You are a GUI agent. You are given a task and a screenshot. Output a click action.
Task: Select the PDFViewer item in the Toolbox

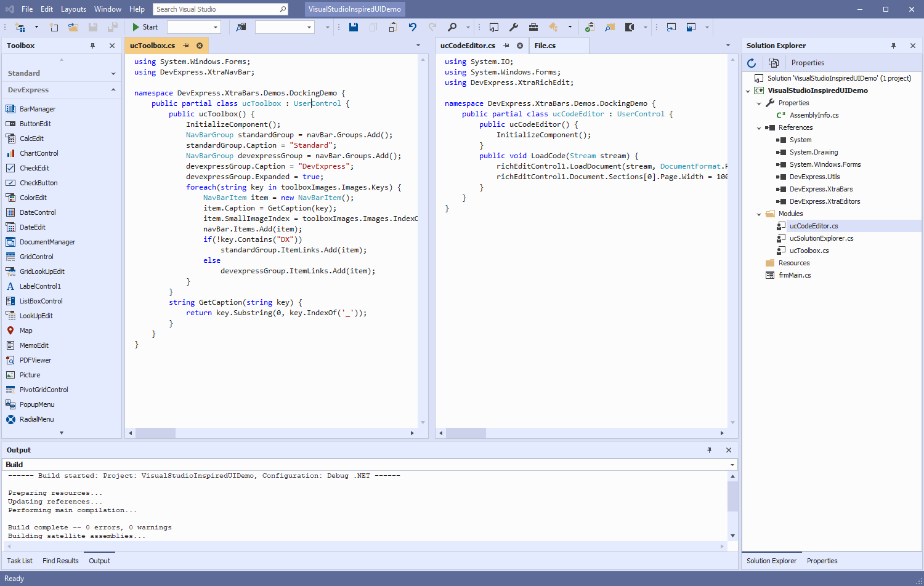pyautogui.click(x=36, y=359)
